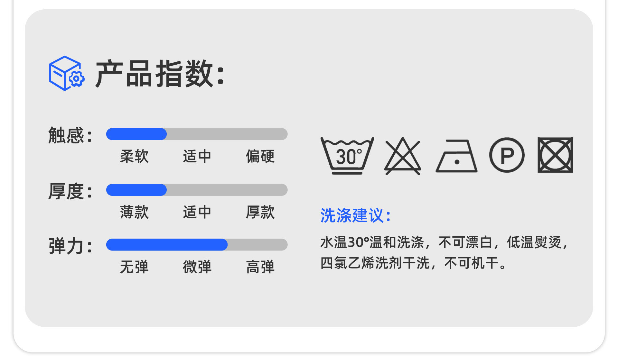This screenshot has height=364, width=618.
Task: Click the do-not-tumble-dry crossed square icon
Action: [555, 155]
